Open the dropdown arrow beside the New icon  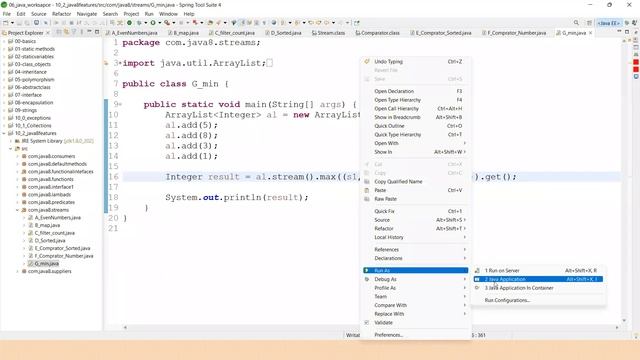click(x=12, y=23)
